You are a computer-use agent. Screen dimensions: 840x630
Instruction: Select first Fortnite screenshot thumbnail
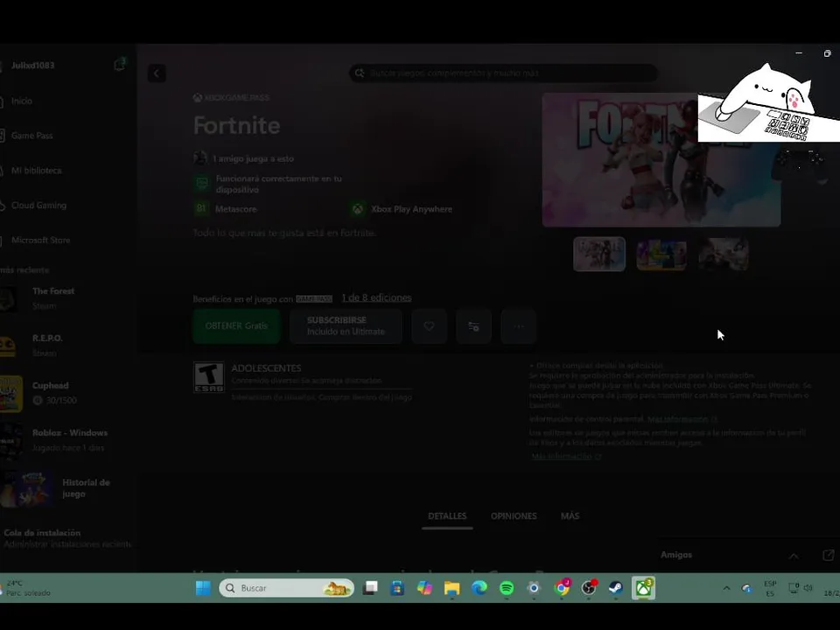coord(598,254)
